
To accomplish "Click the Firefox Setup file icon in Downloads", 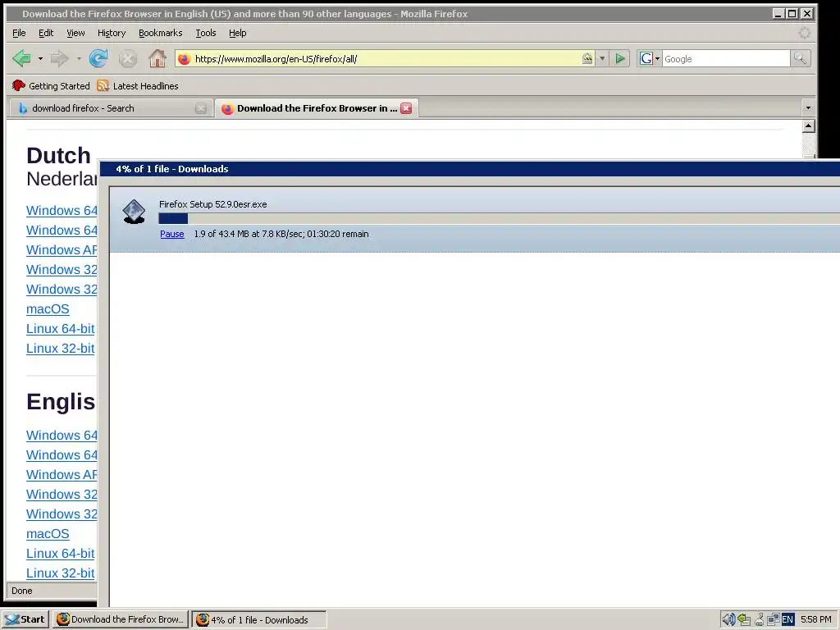I will pyautogui.click(x=134, y=212).
